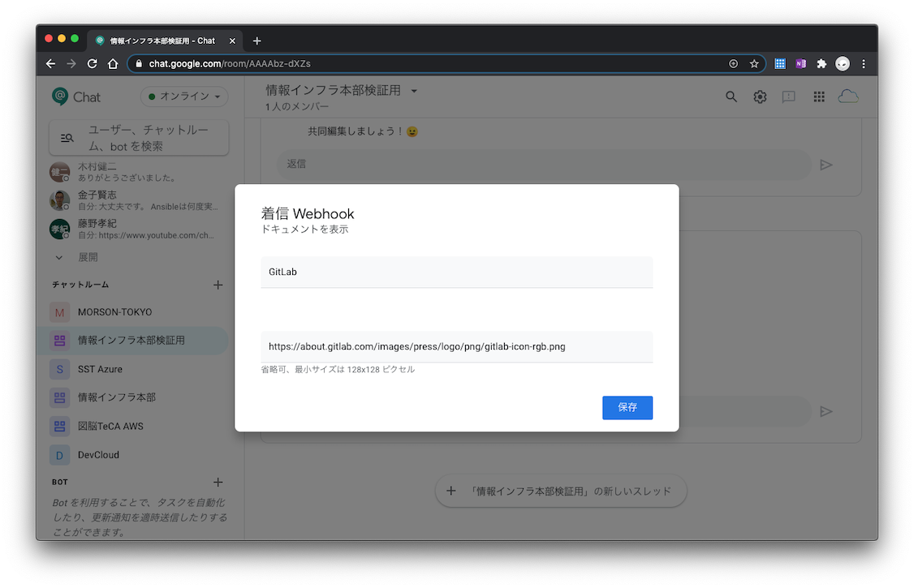Click the GitLab name input field
The height and width of the screenshot is (588, 914).
(456, 272)
